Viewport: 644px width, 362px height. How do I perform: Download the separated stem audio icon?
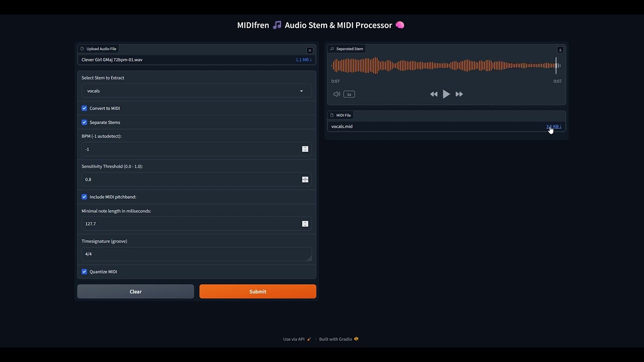click(560, 50)
